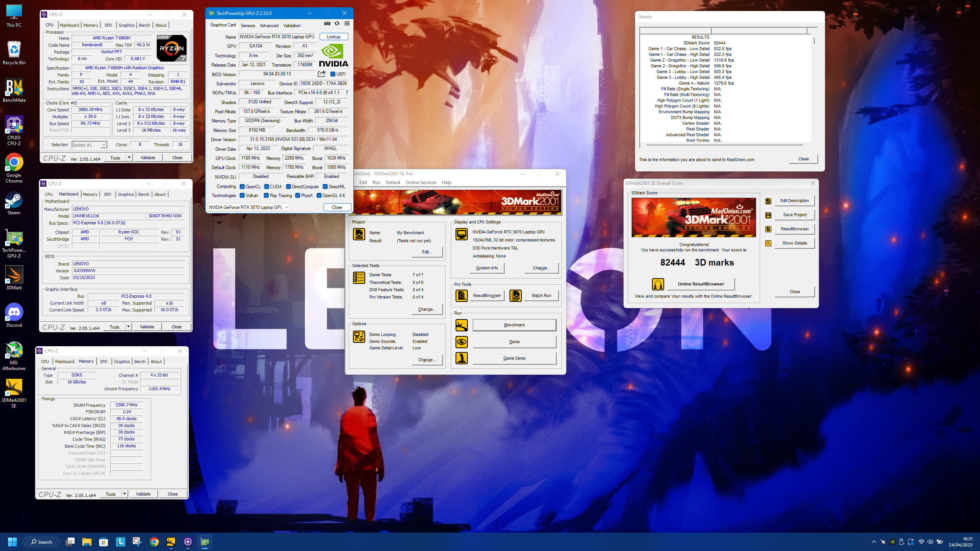Open the Socket #1 selection dropdown
This screenshot has width=980, height=551.
89,145
